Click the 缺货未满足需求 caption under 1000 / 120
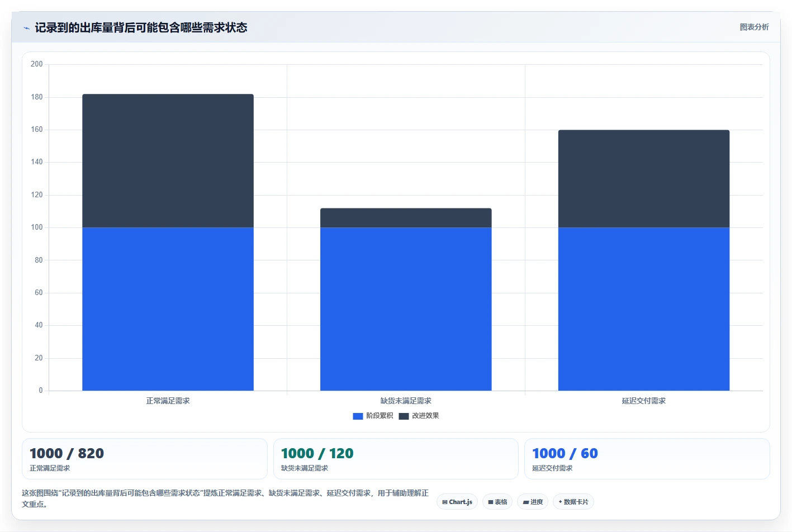This screenshot has width=792, height=532. tap(305, 468)
